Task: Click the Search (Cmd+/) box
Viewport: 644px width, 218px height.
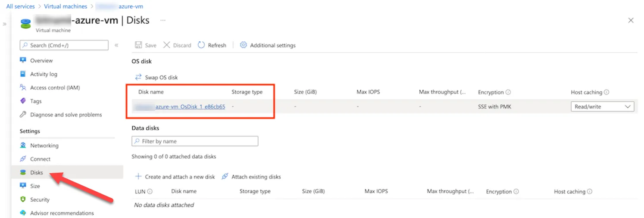Action: pyautogui.click(x=64, y=45)
